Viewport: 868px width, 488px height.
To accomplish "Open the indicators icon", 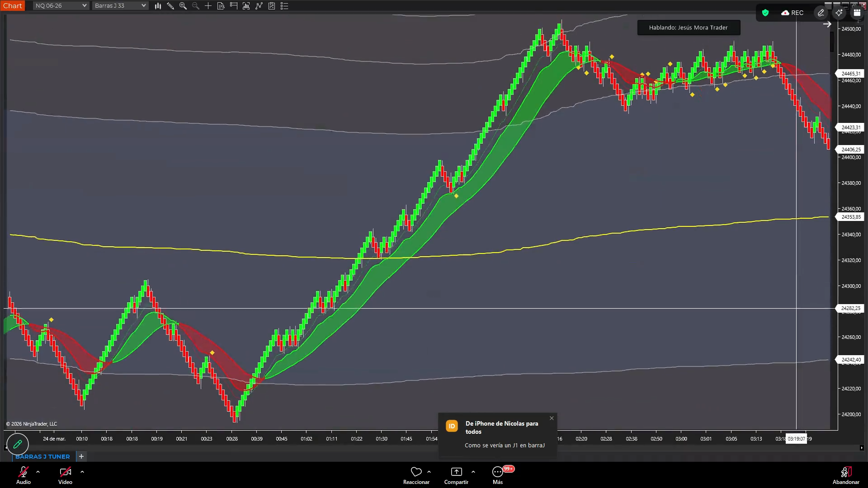I will point(259,6).
